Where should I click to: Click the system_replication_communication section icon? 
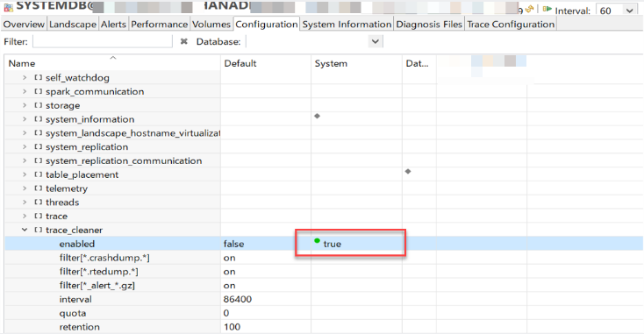pyautogui.click(x=39, y=160)
